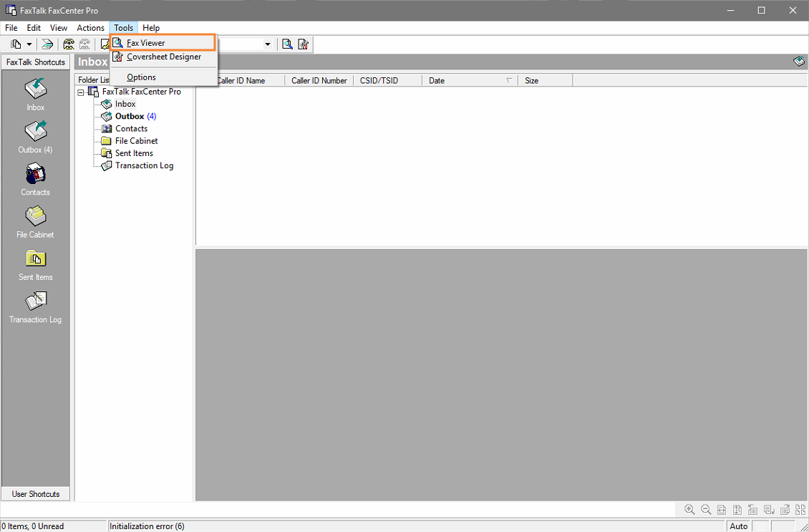Select the zoom out icon below the preview

coord(705,509)
